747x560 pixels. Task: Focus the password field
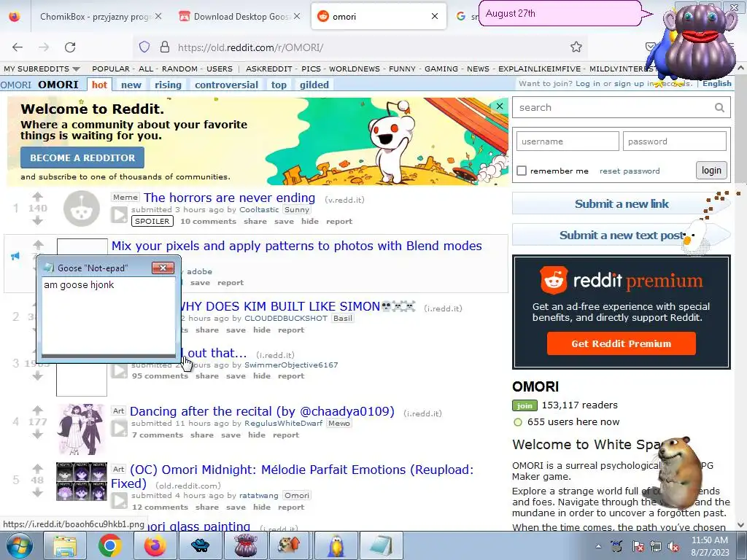pos(675,141)
